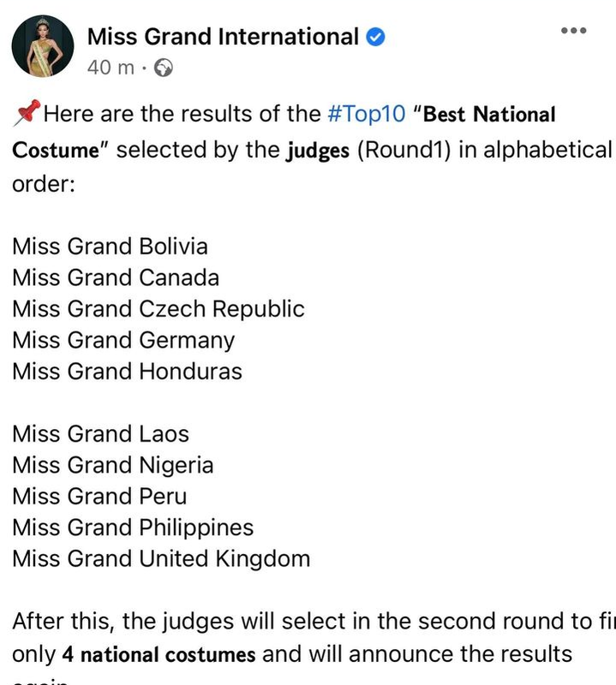This screenshot has height=685, width=616.
Task: Click on Miss Grand Peru text
Action: point(99,497)
